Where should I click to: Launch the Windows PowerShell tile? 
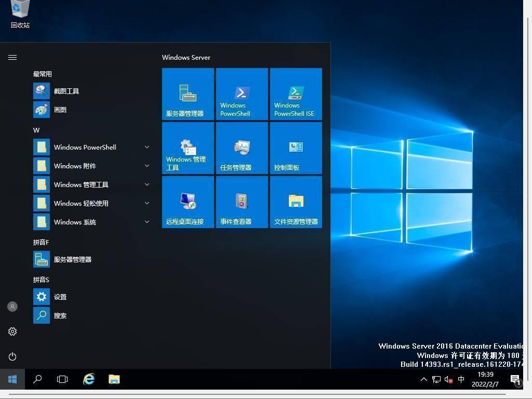point(242,94)
